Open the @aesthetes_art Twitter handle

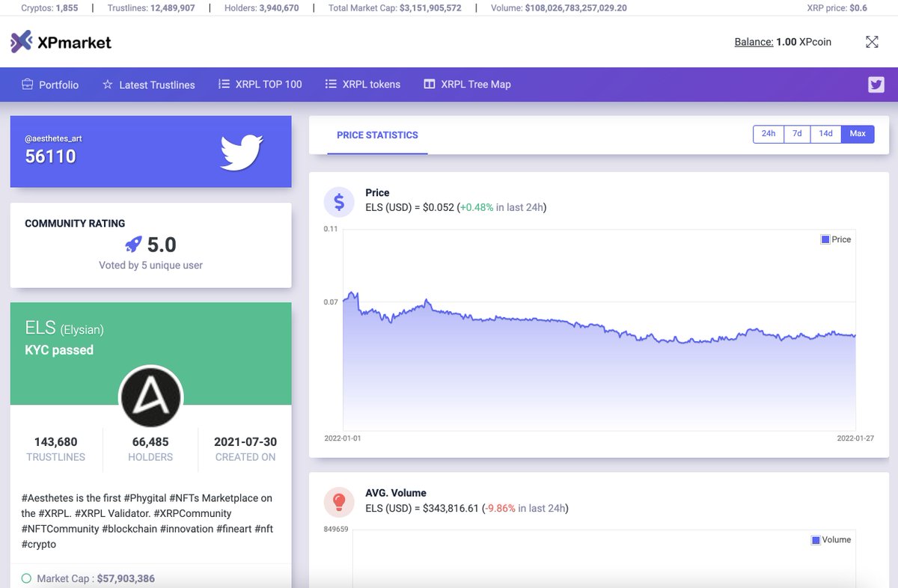53,139
